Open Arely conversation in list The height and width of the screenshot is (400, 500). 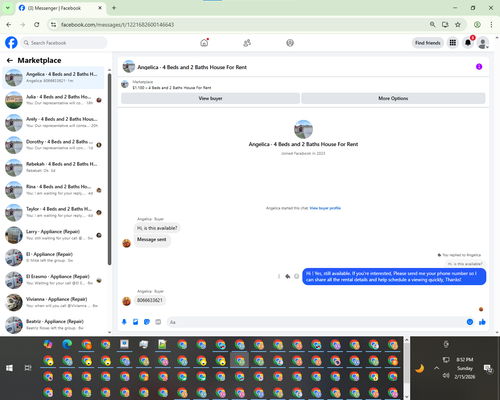pos(53,122)
